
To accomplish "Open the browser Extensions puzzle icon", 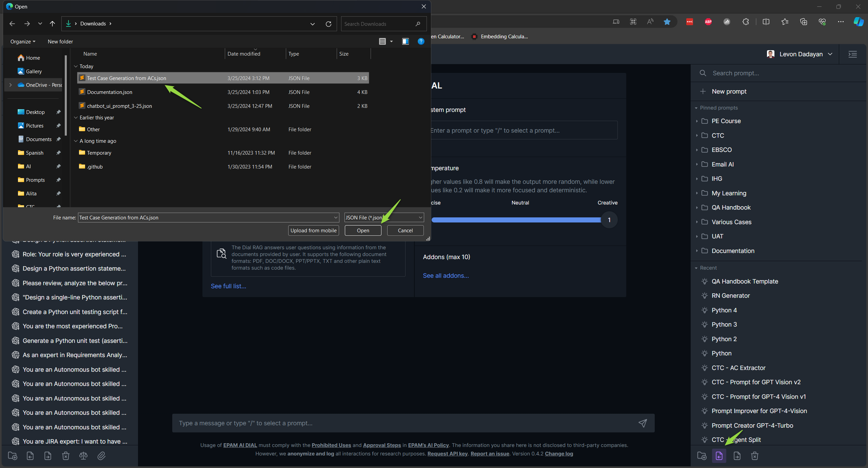I will click(745, 22).
